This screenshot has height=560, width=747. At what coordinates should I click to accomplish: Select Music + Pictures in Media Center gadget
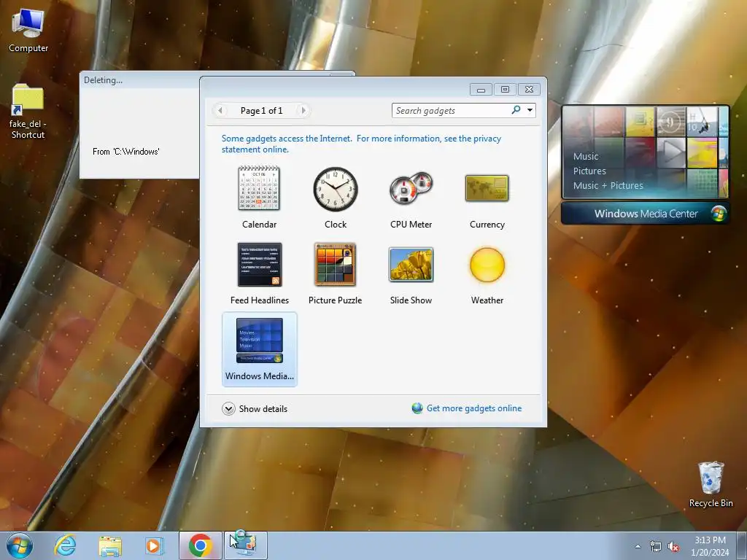[608, 185]
